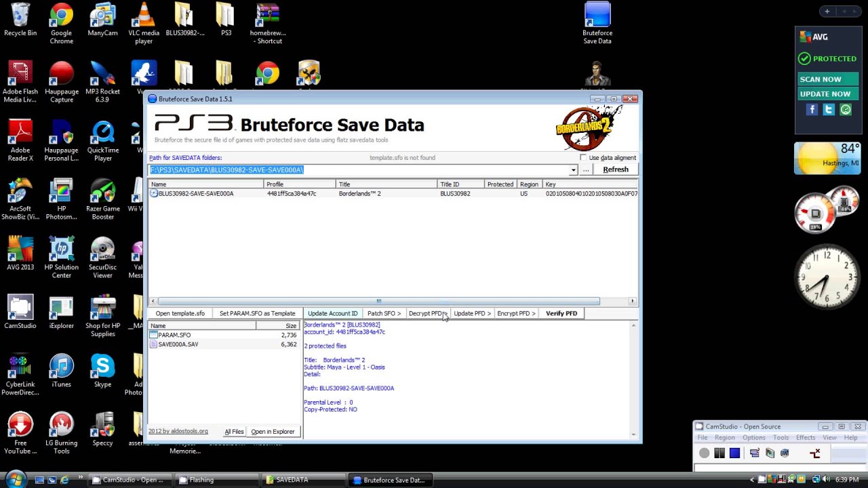This screenshot has width=868, height=488.
Task: Launch HP Solution Center
Action: click(61, 258)
